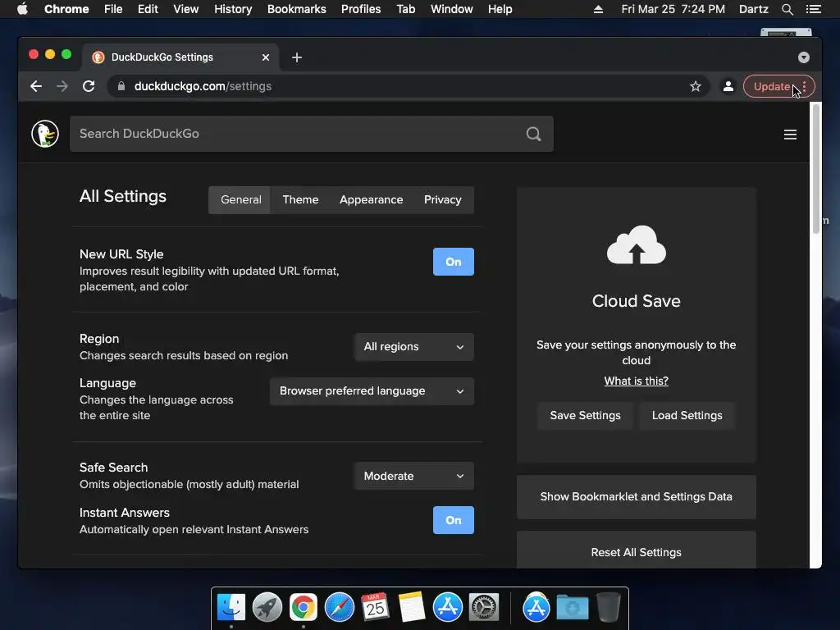This screenshot has height=630, width=840.
Task: Open the Chrome profile avatar icon
Action: tap(728, 86)
